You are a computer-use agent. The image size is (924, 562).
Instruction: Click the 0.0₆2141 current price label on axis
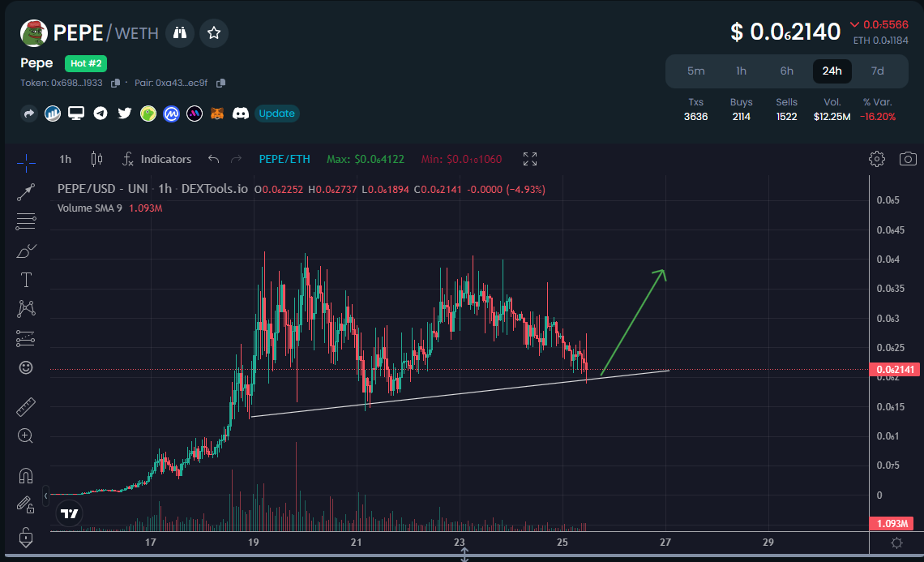895,370
